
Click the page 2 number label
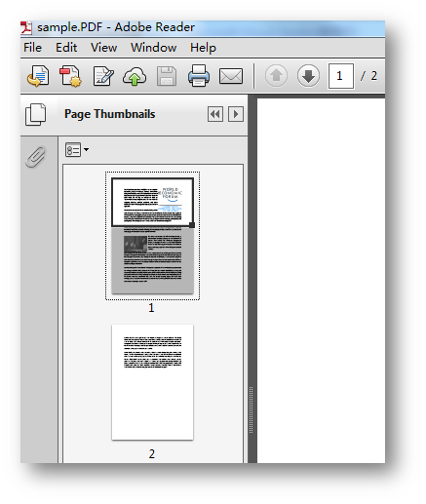(x=152, y=453)
